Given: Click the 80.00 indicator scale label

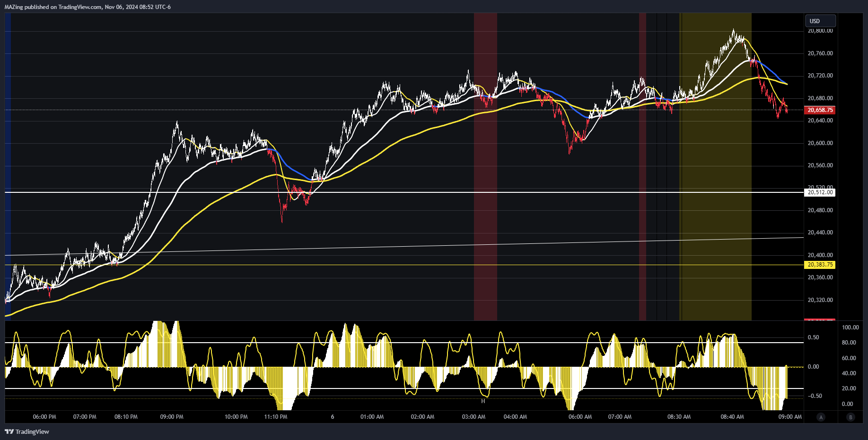Looking at the screenshot, I should coord(849,343).
